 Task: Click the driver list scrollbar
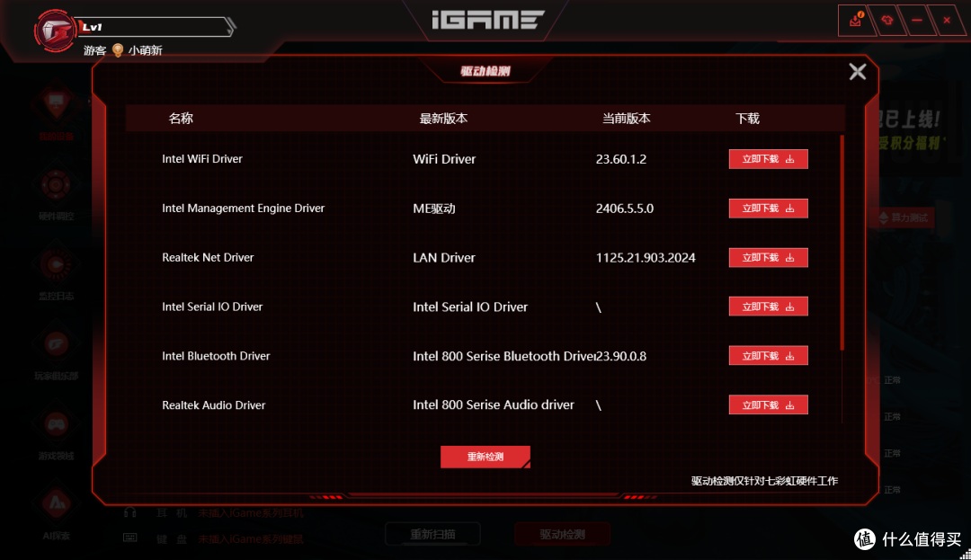click(842, 244)
